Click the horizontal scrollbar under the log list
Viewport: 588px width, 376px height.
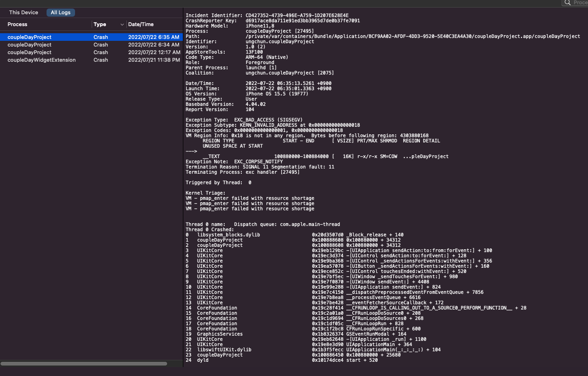pos(84,364)
